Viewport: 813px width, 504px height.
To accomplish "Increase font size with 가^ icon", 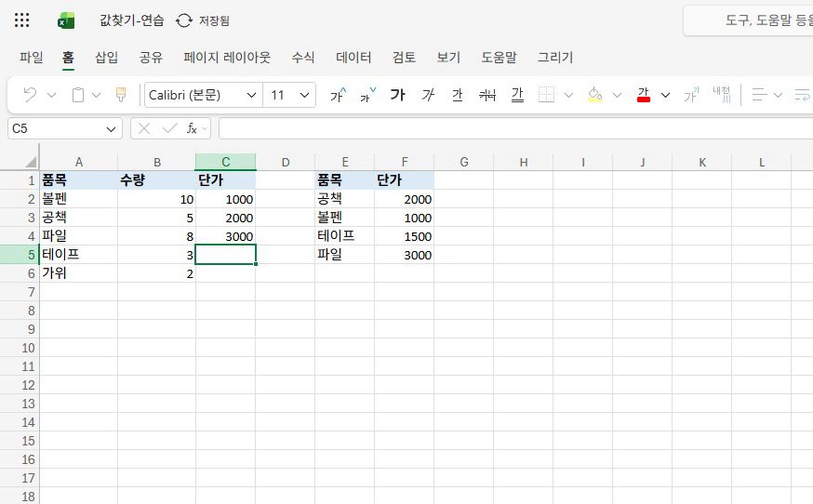I will pyautogui.click(x=338, y=95).
